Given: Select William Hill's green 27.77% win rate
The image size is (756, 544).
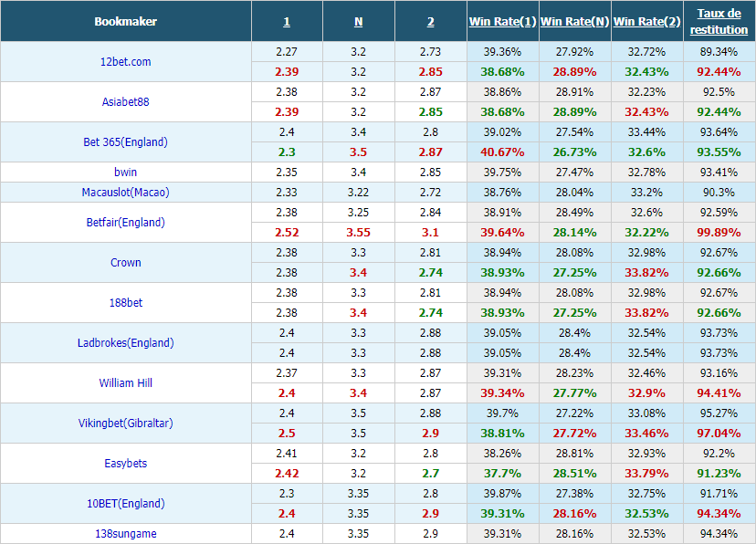Looking at the screenshot, I should pyautogui.click(x=574, y=393).
